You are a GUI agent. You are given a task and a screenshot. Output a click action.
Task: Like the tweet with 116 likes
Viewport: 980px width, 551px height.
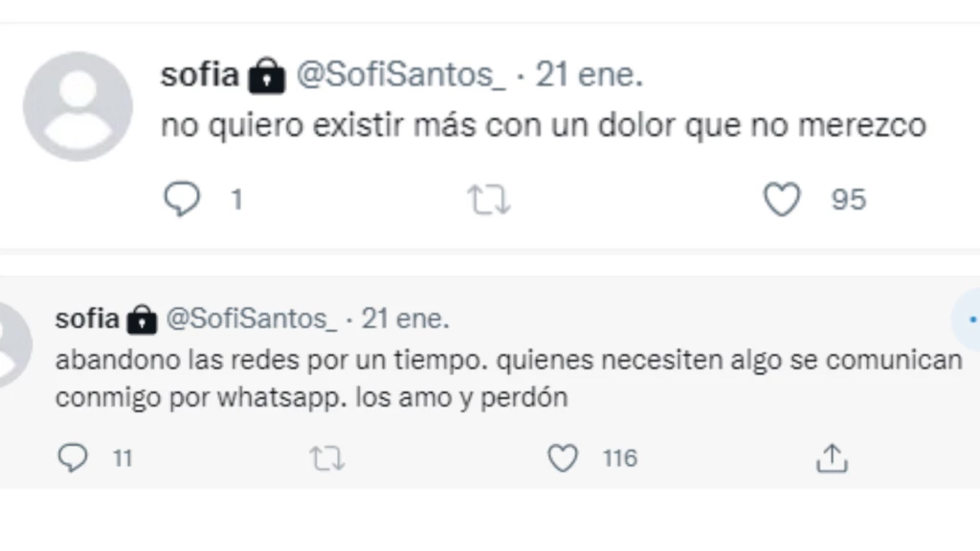click(x=563, y=459)
